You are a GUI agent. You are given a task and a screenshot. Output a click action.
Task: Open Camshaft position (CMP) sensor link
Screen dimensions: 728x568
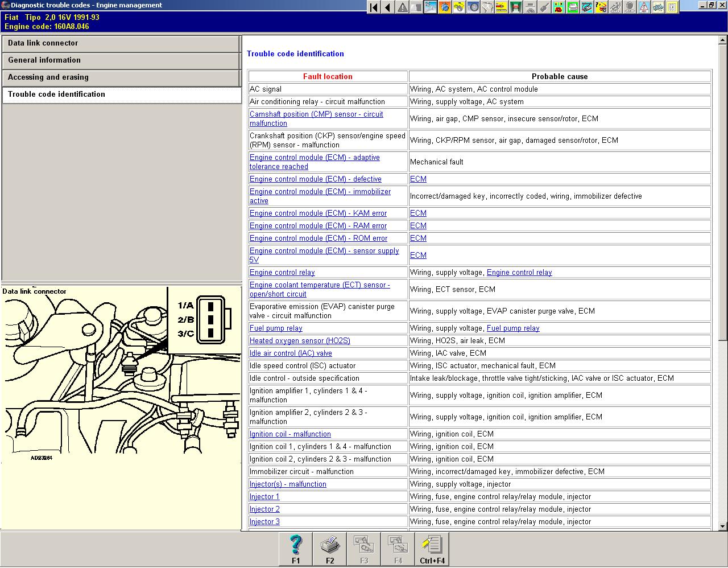316,118
